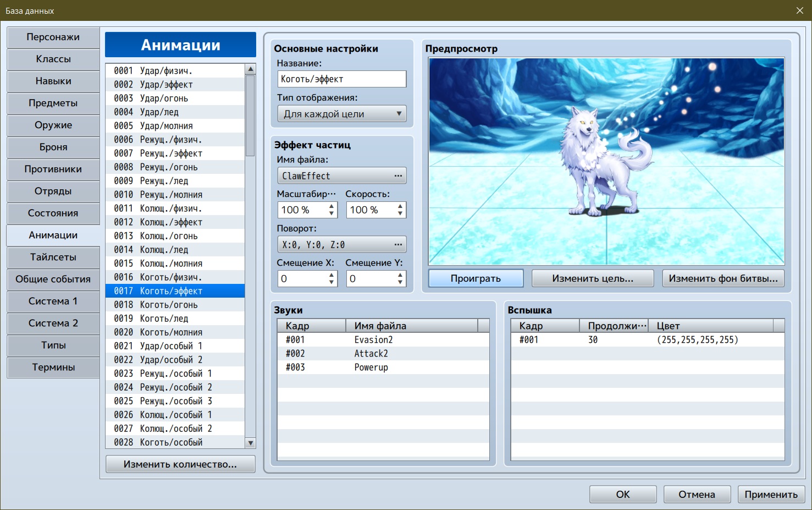Viewport: 812px width, 510px height.
Task: Select the flash color row (255,255,255,255)
Action: tap(647, 340)
